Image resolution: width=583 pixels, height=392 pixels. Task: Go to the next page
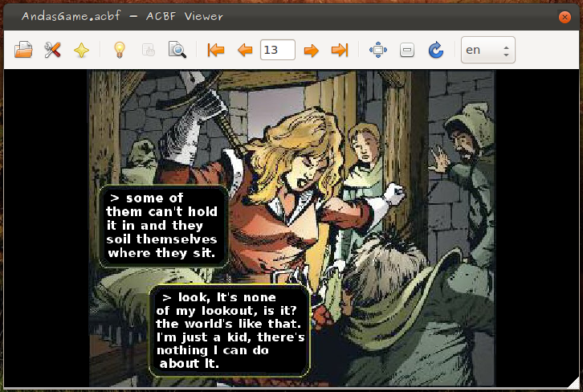coord(312,51)
